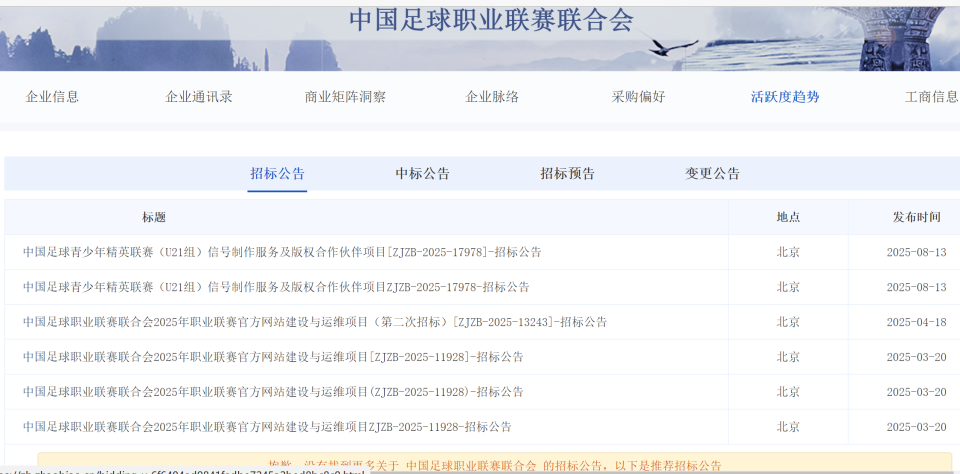
Task: Go to the 采购偏好 tab
Action: (638, 97)
